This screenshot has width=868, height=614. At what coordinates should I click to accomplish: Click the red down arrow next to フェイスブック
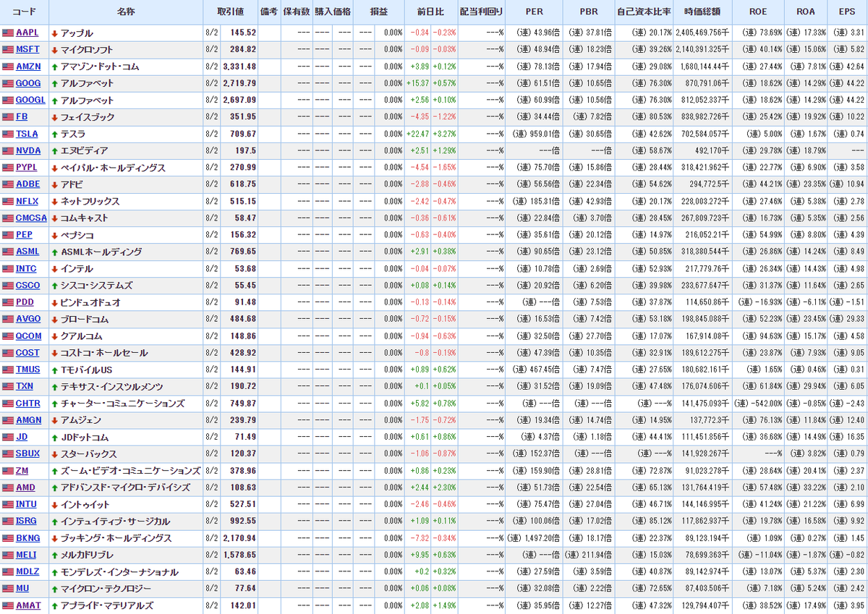coord(54,117)
